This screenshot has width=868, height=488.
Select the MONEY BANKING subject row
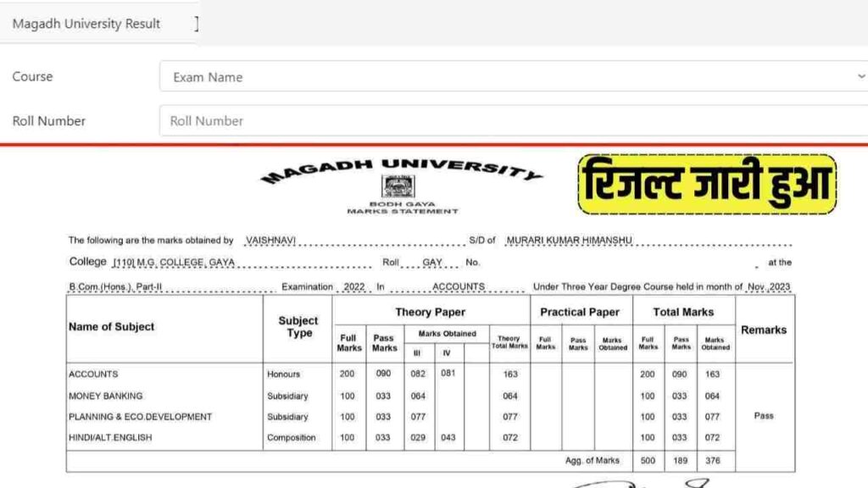point(106,396)
